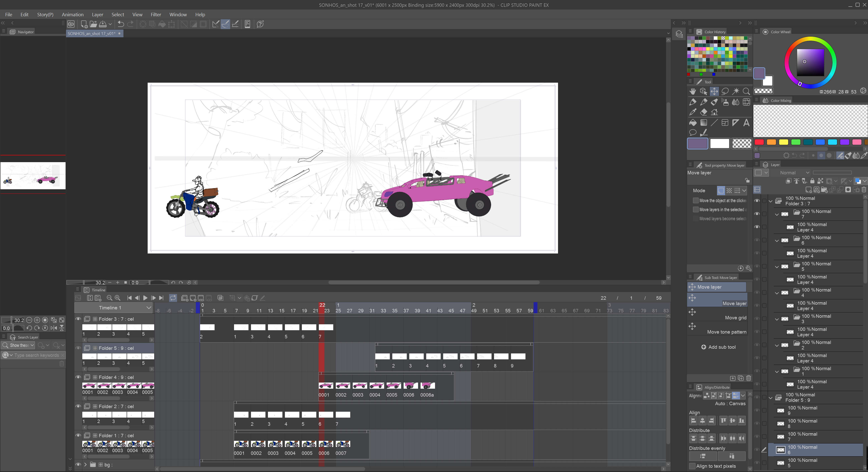
Task: Select the Fill bucket tool
Action: tap(693, 123)
